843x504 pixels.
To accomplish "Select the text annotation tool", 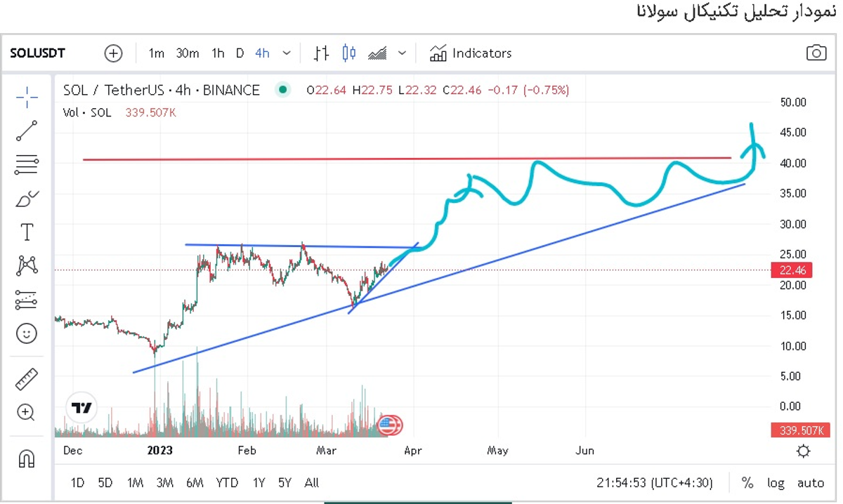I will [27, 232].
